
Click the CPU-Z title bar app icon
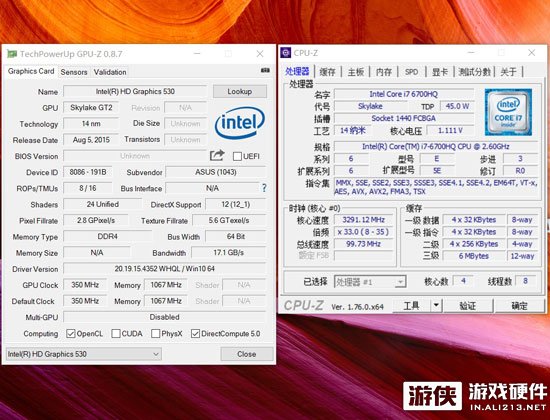[x=286, y=53]
